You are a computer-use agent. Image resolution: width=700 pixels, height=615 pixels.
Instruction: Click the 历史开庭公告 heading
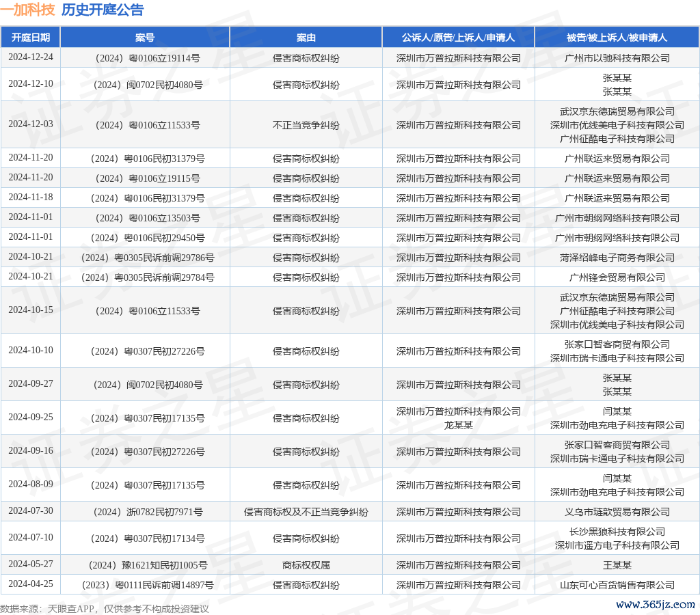coord(103,10)
